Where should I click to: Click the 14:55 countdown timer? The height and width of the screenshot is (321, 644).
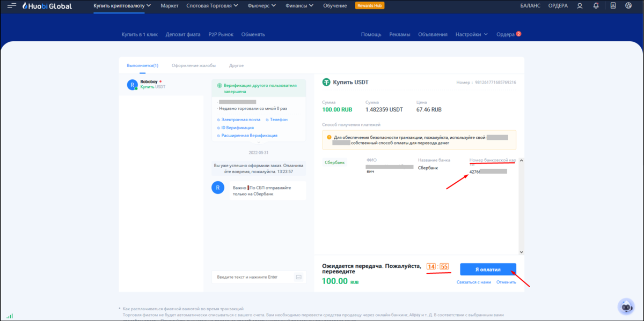click(x=437, y=267)
